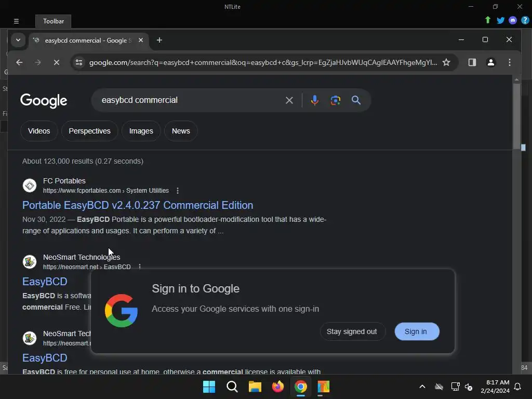The image size is (532, 399).
Task: Open the NTLite hamburger menu
Action: [16, 21]
